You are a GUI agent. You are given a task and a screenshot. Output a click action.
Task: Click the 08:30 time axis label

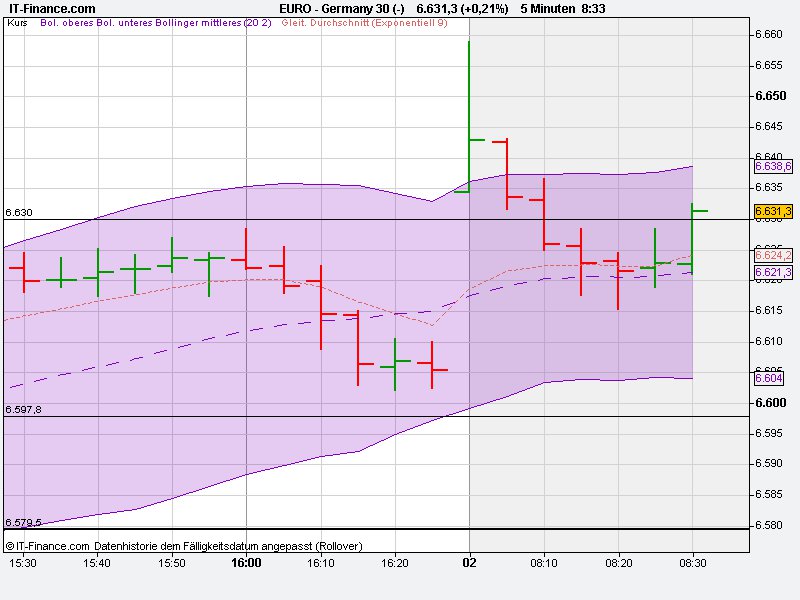pos(694,562)
